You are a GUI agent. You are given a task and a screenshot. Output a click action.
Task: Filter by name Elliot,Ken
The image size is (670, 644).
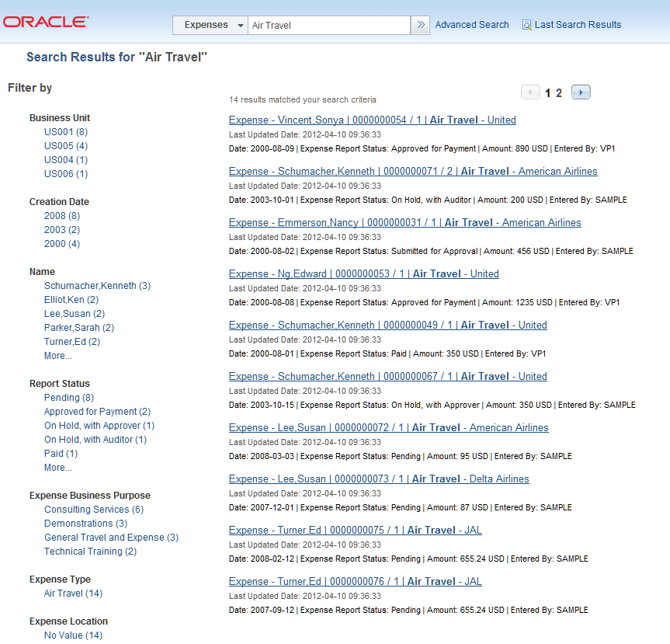point(71,300)
